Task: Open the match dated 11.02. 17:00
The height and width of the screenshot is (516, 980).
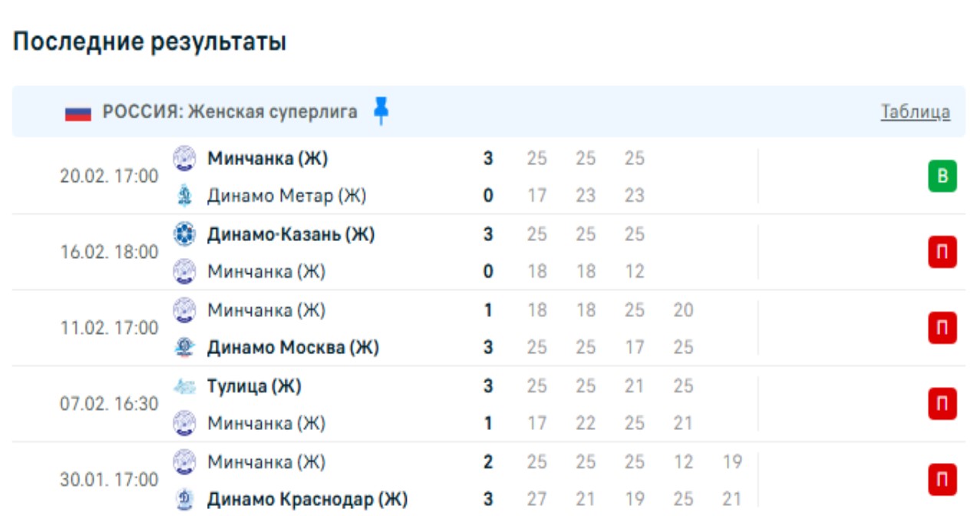Action: [109, 329]
